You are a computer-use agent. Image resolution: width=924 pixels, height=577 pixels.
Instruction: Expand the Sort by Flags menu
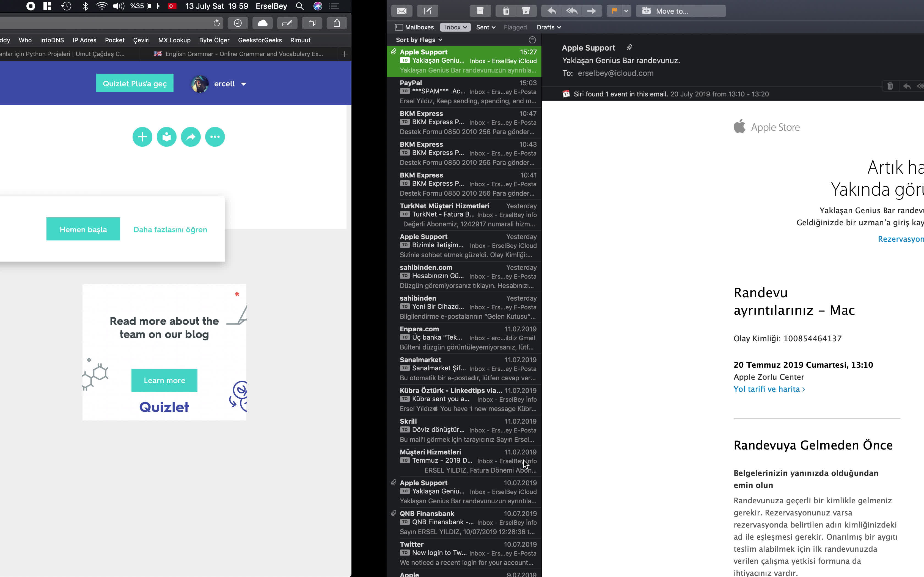point(419,40)
